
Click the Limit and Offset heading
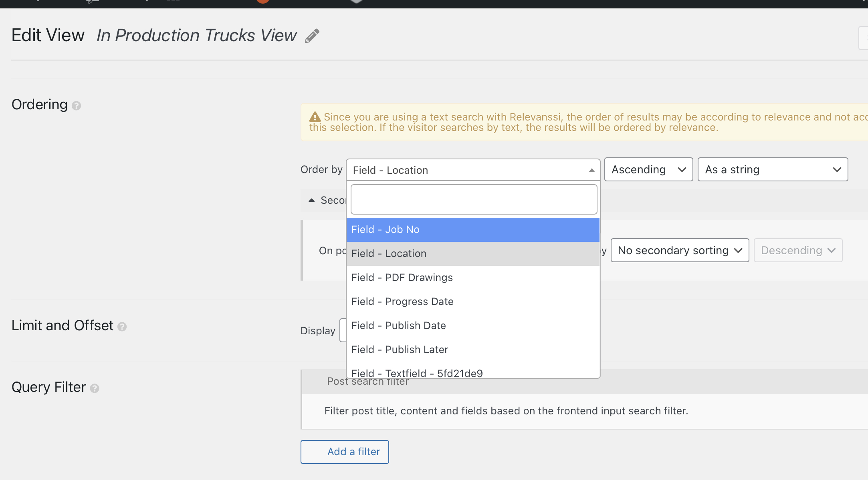pos(62,326)
